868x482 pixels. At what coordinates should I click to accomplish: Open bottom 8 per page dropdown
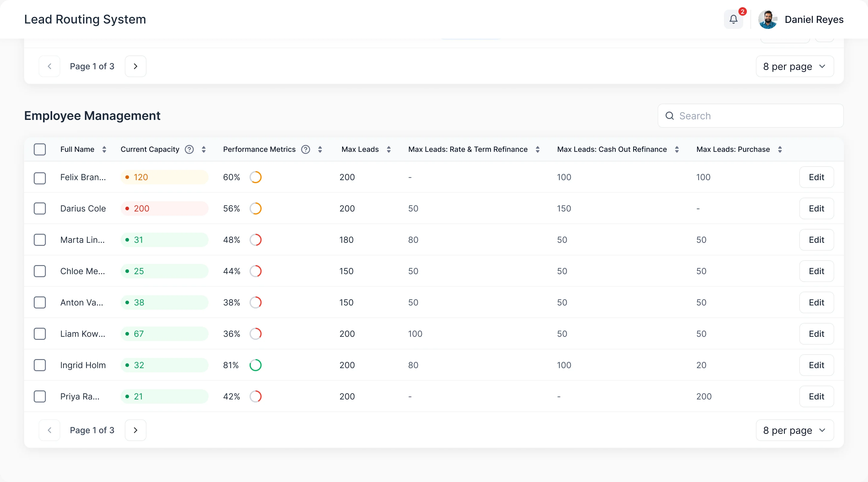coord(794,430)
